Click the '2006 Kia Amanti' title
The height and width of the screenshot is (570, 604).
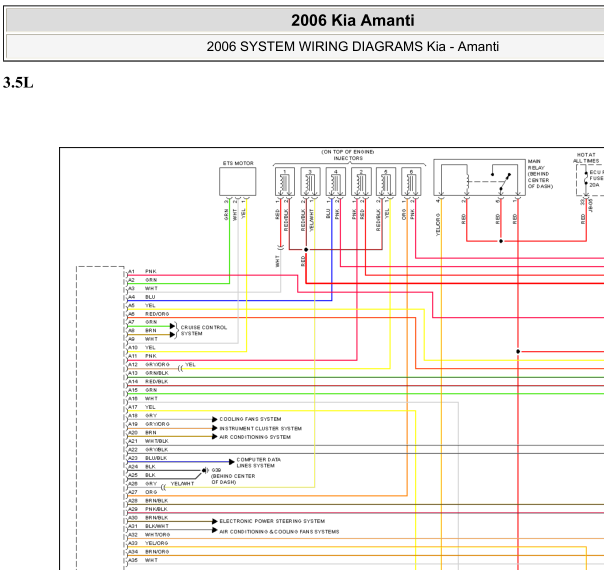point(352,20)
